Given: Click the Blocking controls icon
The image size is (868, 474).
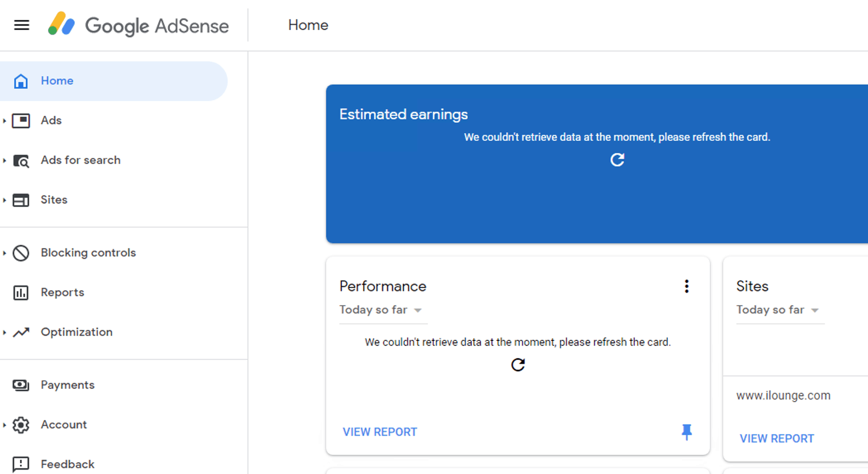Looking at the screenshot, I should point(21,253).
